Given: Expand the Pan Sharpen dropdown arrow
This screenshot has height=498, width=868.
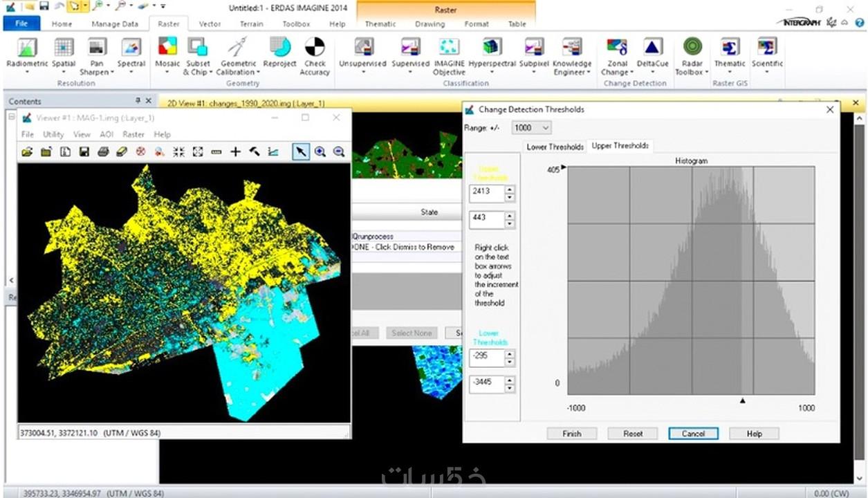Looking at the screenshot, I should coord(112,73).
